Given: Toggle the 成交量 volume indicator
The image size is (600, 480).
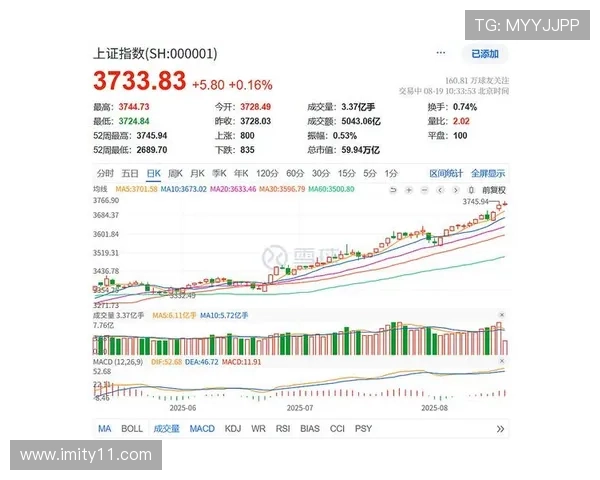Looking at the screenshot, I should pos(166,429).
